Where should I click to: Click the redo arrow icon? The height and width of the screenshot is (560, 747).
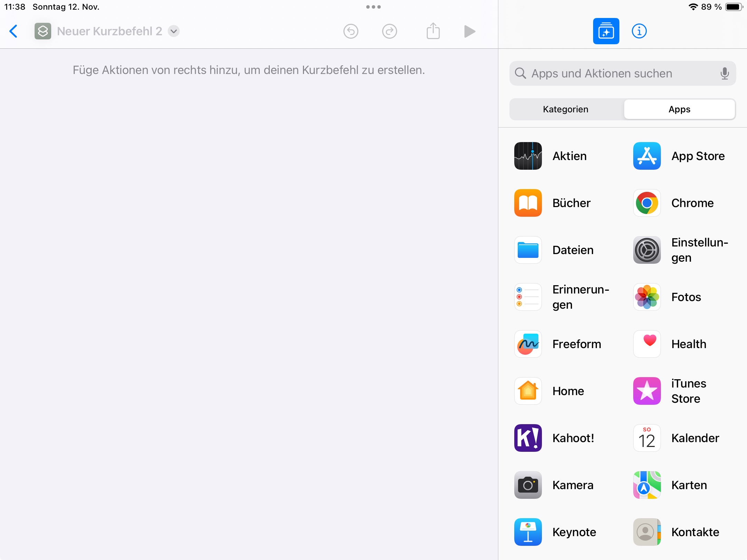(389, 31)
